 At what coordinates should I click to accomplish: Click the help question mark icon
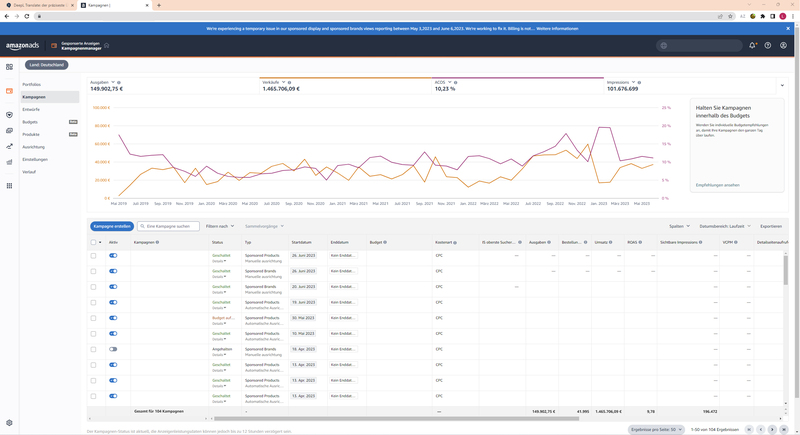click(x=768, y=45)
